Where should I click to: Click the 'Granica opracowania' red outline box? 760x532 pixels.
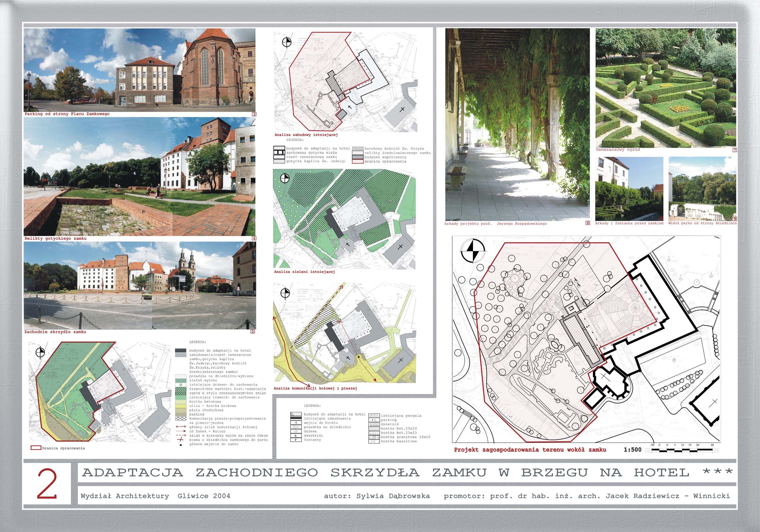pyautogui.click(x=36, y=448)
